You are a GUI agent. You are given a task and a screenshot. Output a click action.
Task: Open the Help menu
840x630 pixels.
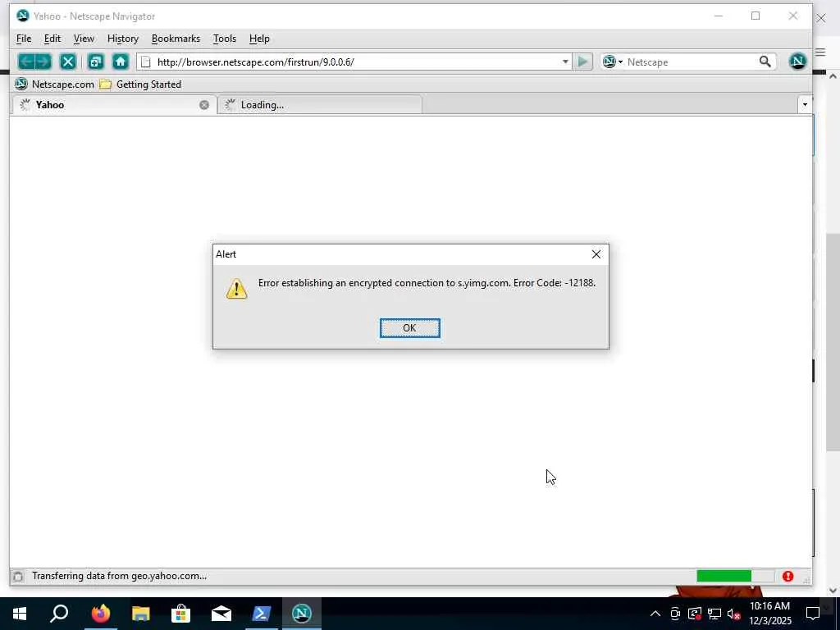(259, 39)
